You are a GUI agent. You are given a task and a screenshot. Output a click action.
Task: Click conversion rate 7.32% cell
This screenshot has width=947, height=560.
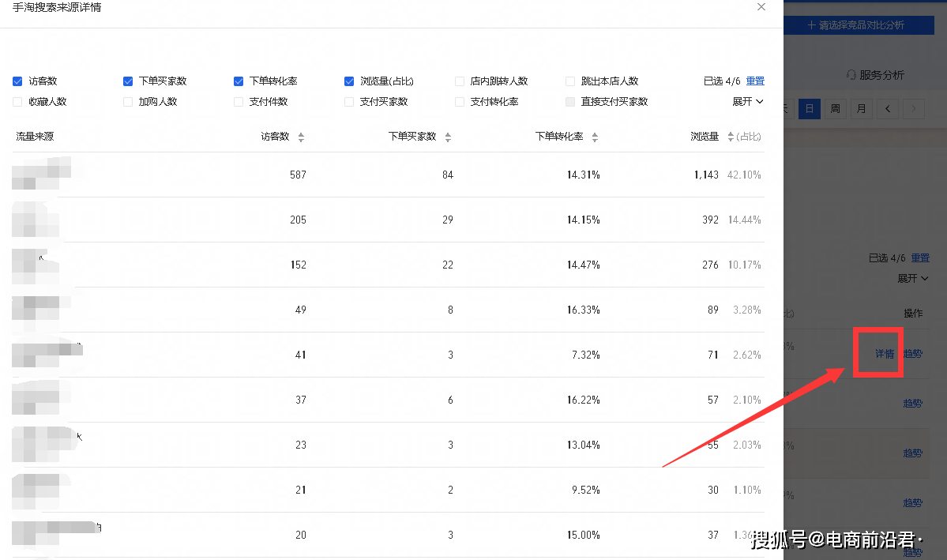pyautogui.click(x=586, y=355)
